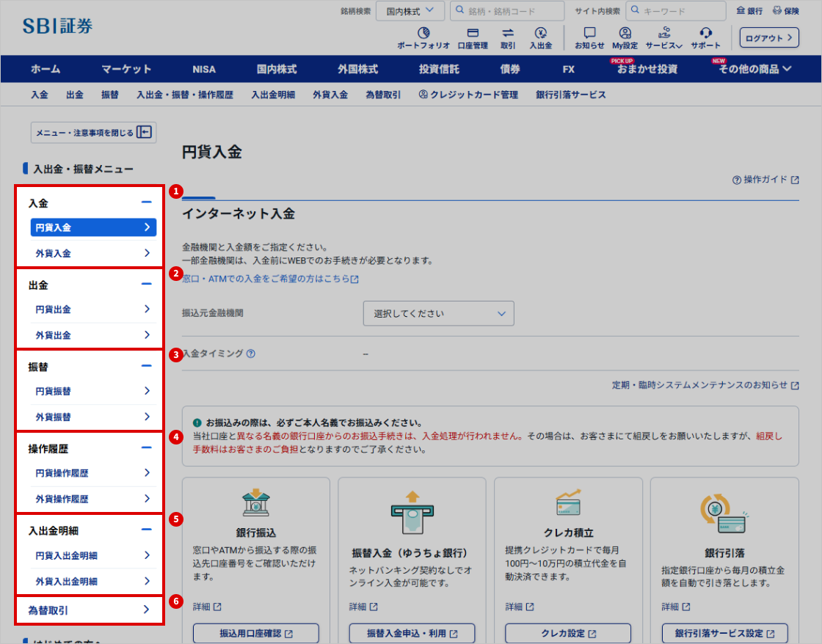Screen dimensions: 822x644
Task: Select 投資信託 in the main navigation
Action: click(439, 69)
